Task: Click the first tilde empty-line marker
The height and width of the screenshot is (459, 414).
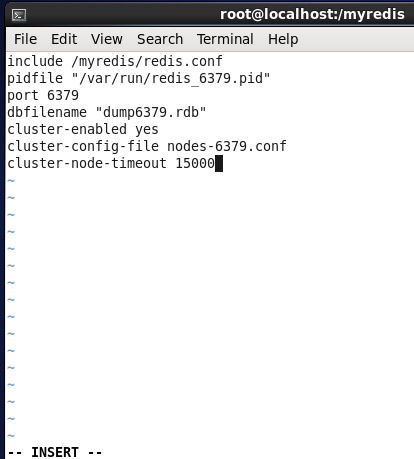Action: click(11, 181)
